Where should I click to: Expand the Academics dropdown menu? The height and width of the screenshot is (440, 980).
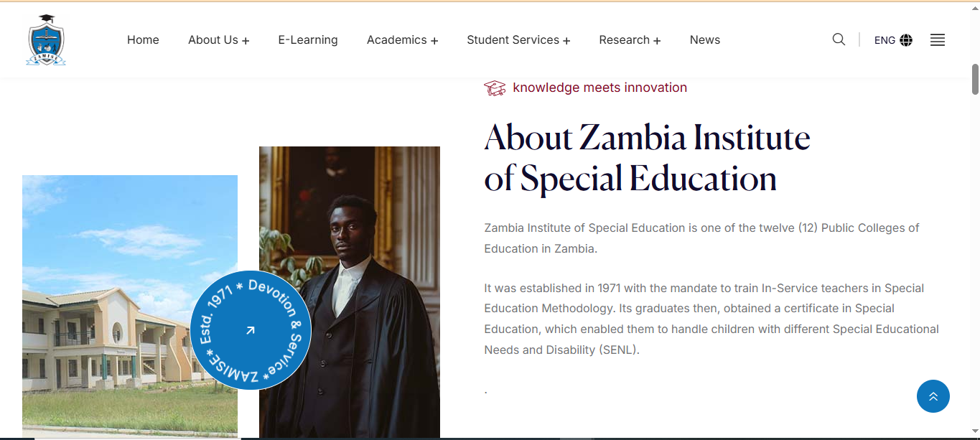coord(402,40)
